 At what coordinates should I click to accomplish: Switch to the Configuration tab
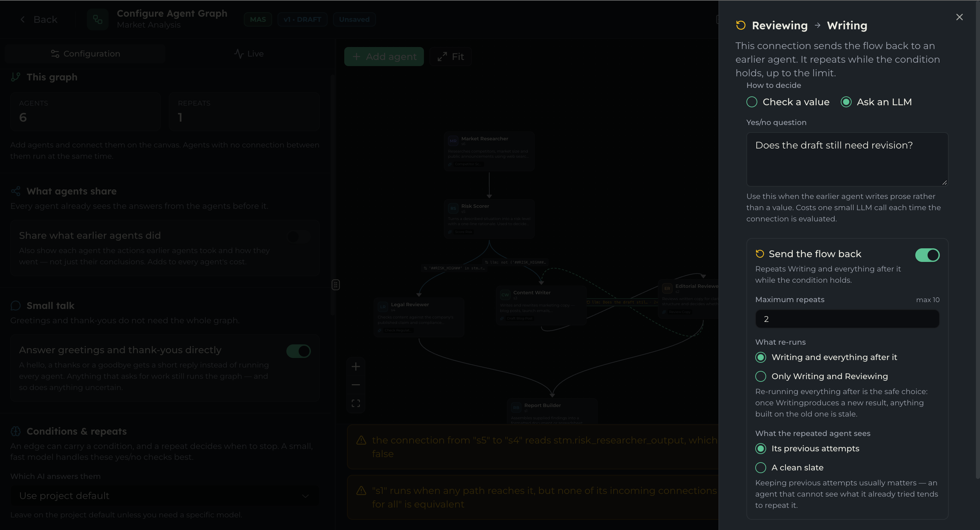pyautogui.click(x=85, y=53)
